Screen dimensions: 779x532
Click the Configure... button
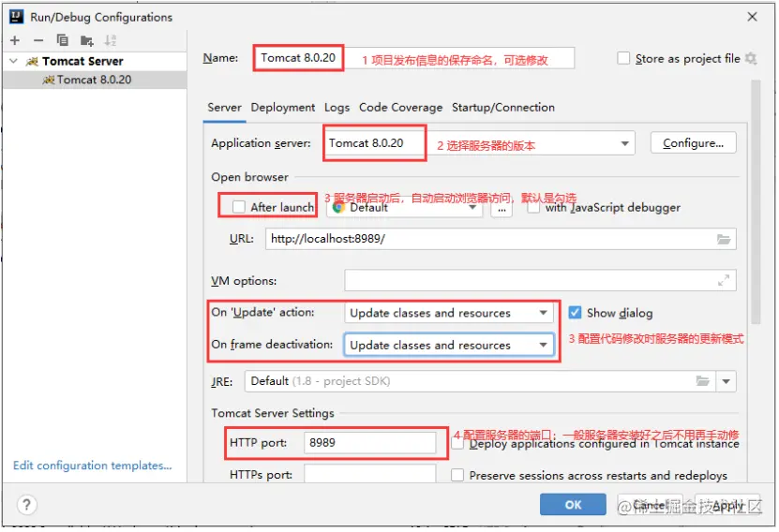[x=693, y=143]
